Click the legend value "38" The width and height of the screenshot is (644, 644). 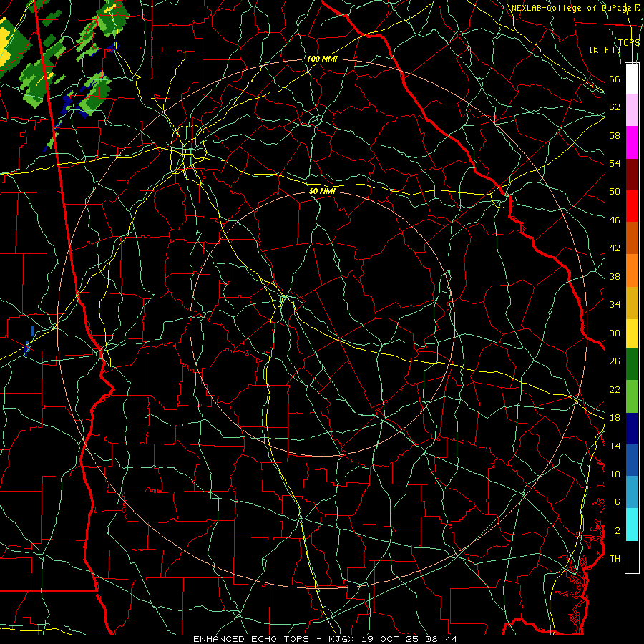(615, 277)
